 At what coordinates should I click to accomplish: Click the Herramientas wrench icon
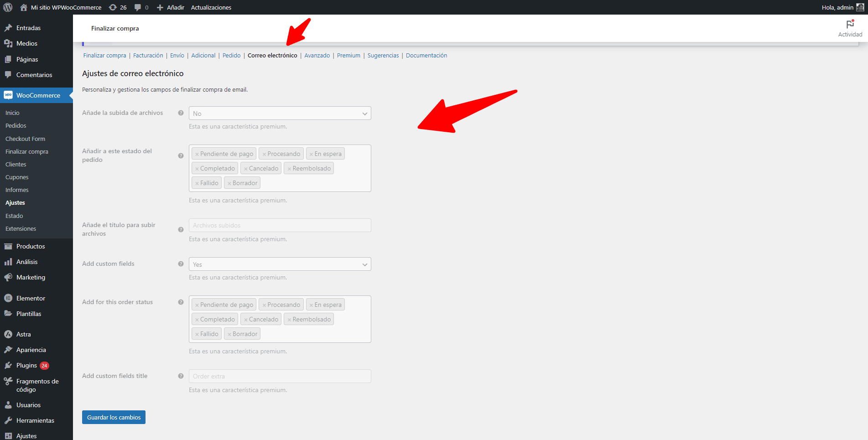pyautogui.click(x=8, y=420)
